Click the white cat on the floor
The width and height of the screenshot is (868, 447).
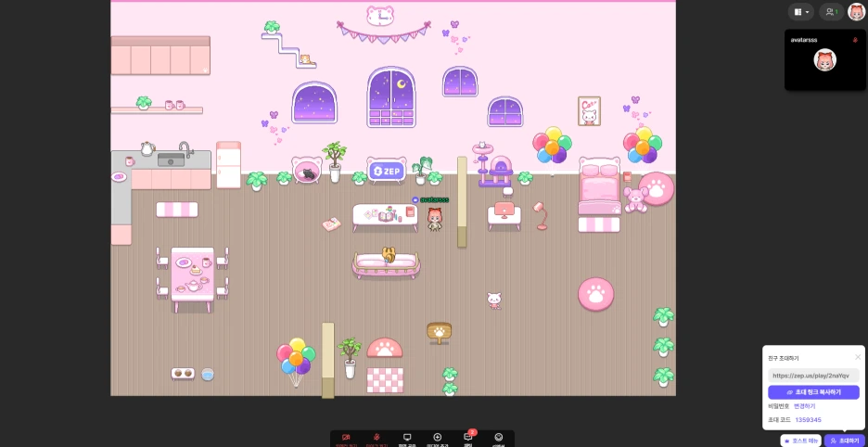point(493,300)
